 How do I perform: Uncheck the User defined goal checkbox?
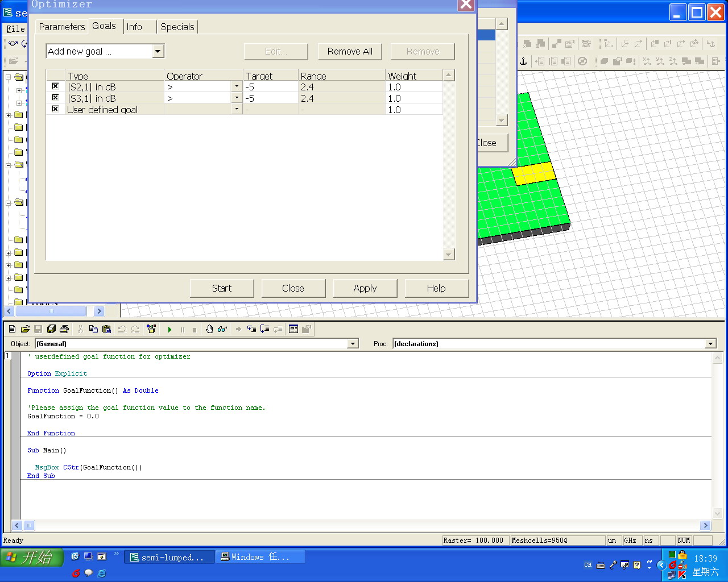pyautogui.click(x=55, y=109)
